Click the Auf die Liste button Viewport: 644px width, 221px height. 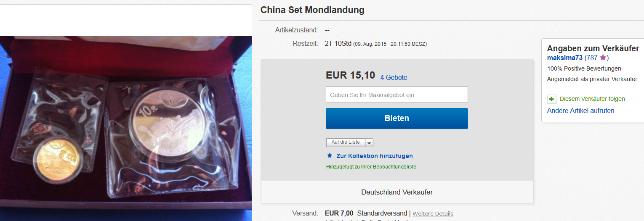tap(346, 143)
